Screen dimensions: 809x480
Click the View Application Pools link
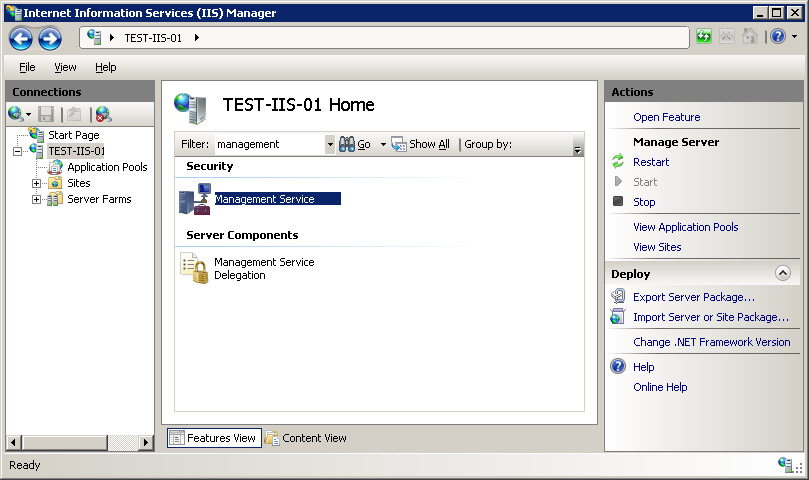coord(686,227)
